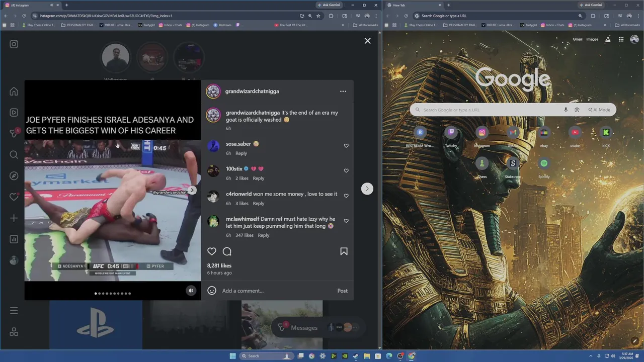The height and width of the screenshot is (362, 644).
Task: Like c4rionwrld's comment
Action: click(346, 196)
